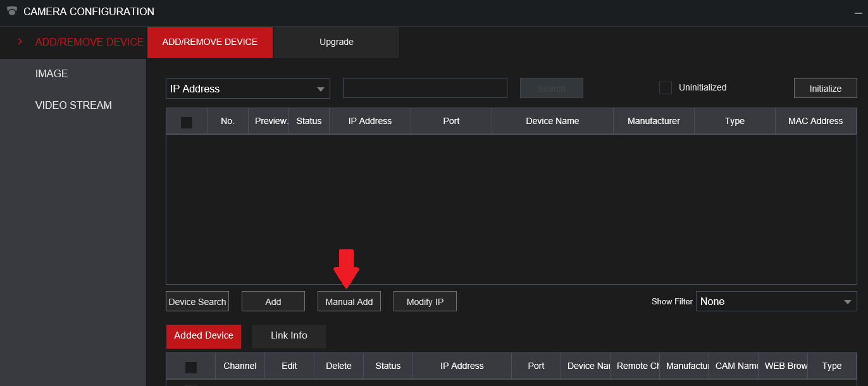The height and width of the screenshot is (386, 868).
Task: Click IP Address header in added device table
Action: pyautogui.click(x=462, y=366)
